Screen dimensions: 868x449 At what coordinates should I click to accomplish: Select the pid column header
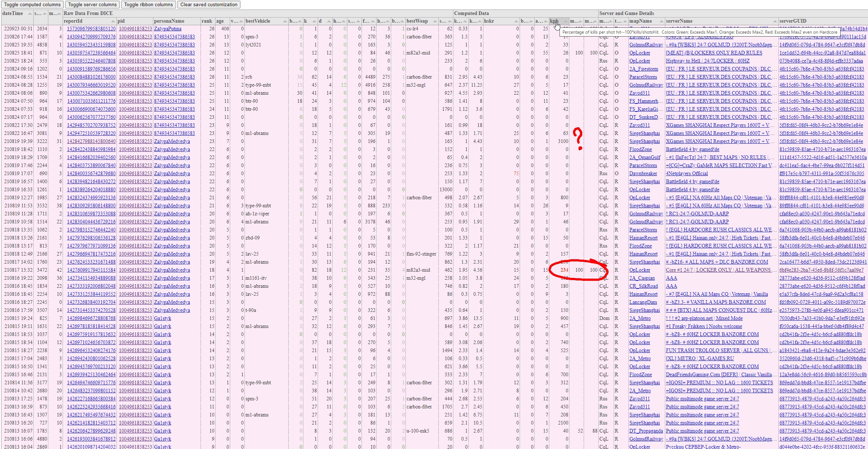pyautogui.click(x=135, y=21)
